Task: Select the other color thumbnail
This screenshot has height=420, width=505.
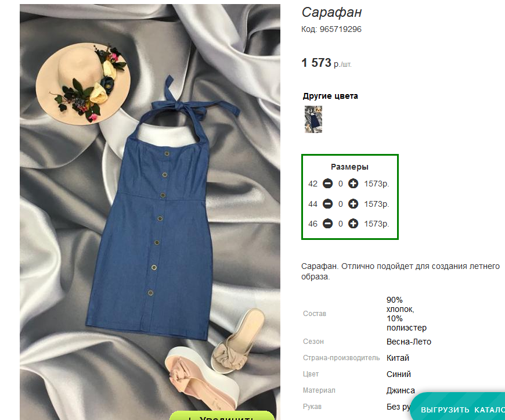Action: (x=313, y=119)
